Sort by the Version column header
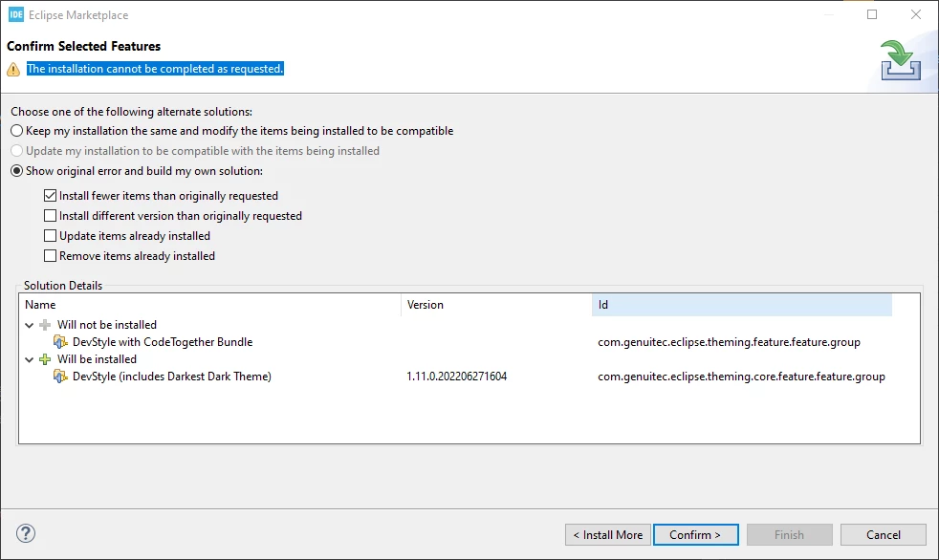939x560 pixels. click(496, 305)
